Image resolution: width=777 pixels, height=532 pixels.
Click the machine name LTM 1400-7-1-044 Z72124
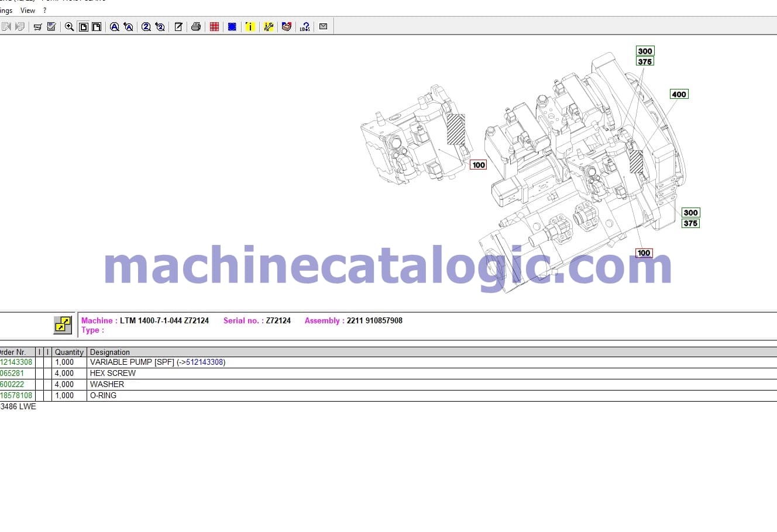[164, 320]
